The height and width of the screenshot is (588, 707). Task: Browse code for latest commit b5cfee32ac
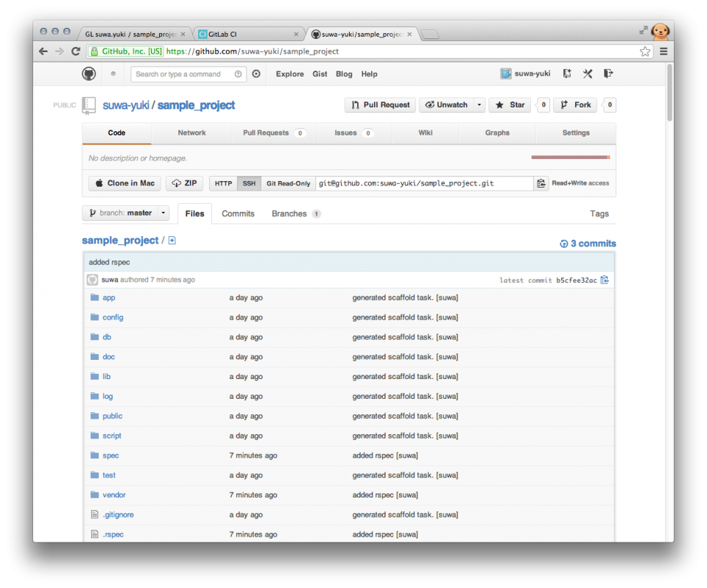pos(605,280)
